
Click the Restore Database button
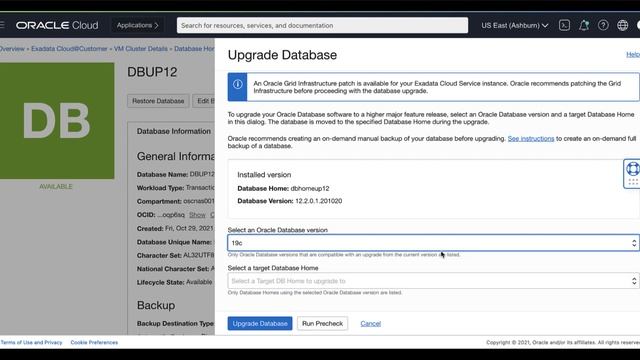(158, 101)
